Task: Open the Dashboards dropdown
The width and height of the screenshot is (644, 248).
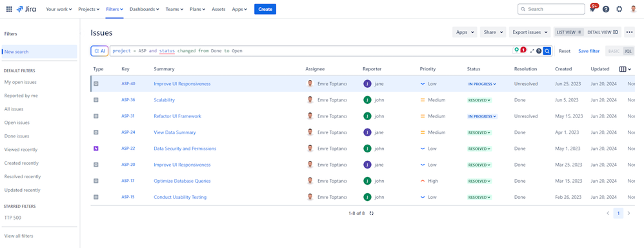Action: coord(144,9)
